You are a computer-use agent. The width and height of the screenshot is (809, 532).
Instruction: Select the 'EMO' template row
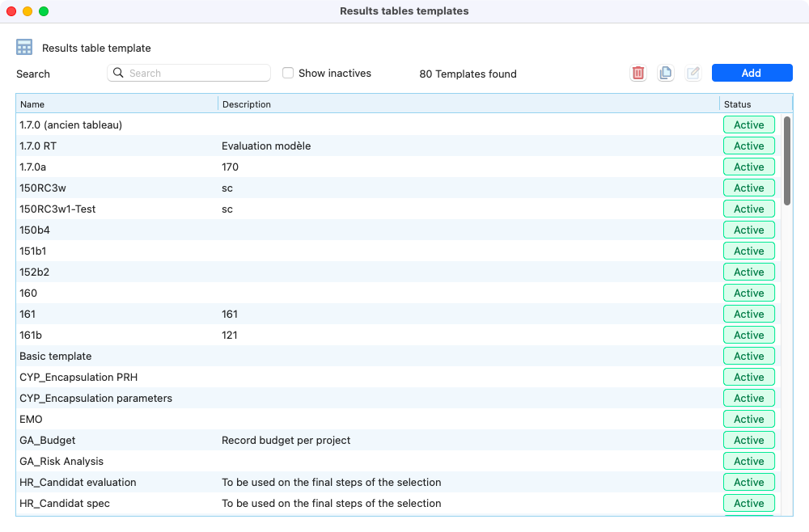398,419
